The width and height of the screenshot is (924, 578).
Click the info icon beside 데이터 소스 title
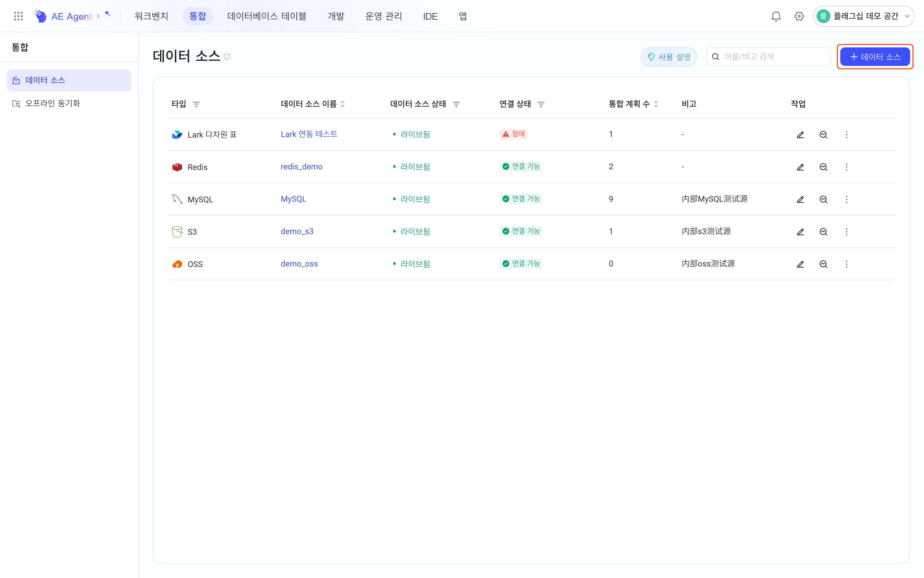tap(227, 57)
